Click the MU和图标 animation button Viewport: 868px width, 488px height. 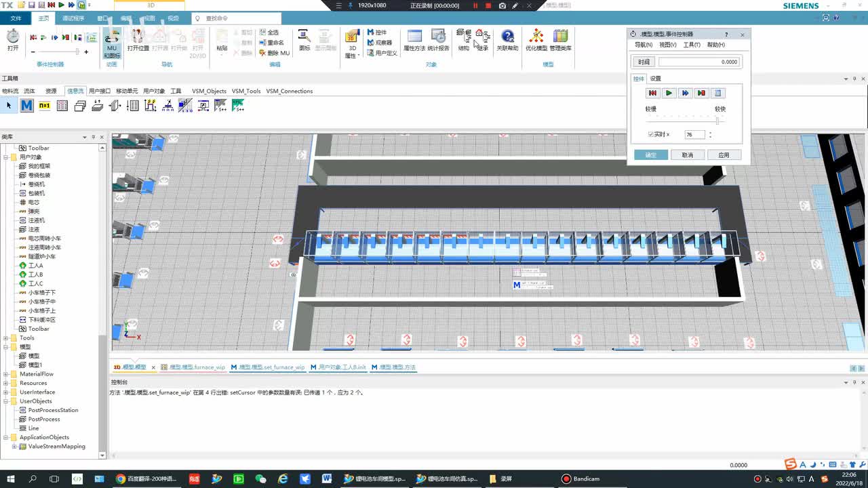[x=112, y=44]
